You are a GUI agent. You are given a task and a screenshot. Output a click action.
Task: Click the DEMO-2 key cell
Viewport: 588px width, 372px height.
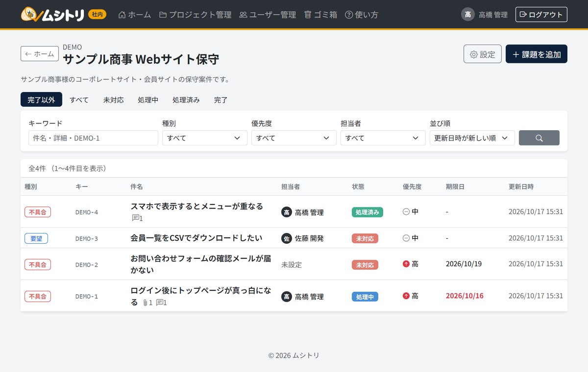click(87, 265)
